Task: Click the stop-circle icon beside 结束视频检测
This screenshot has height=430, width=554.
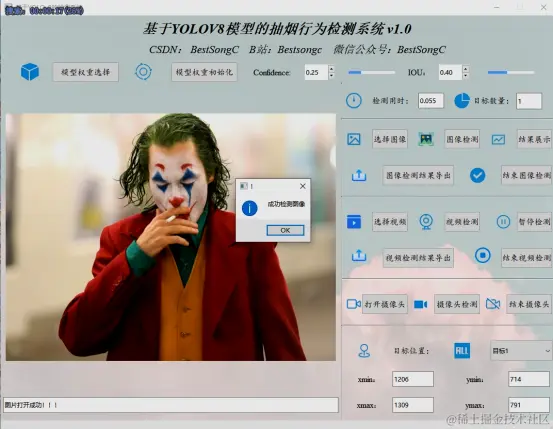Action: click(x=483, y=255)
